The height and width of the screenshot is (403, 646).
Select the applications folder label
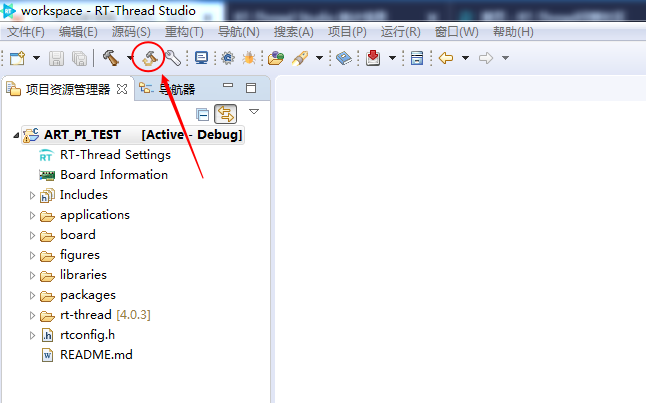[x=95, y=215]
